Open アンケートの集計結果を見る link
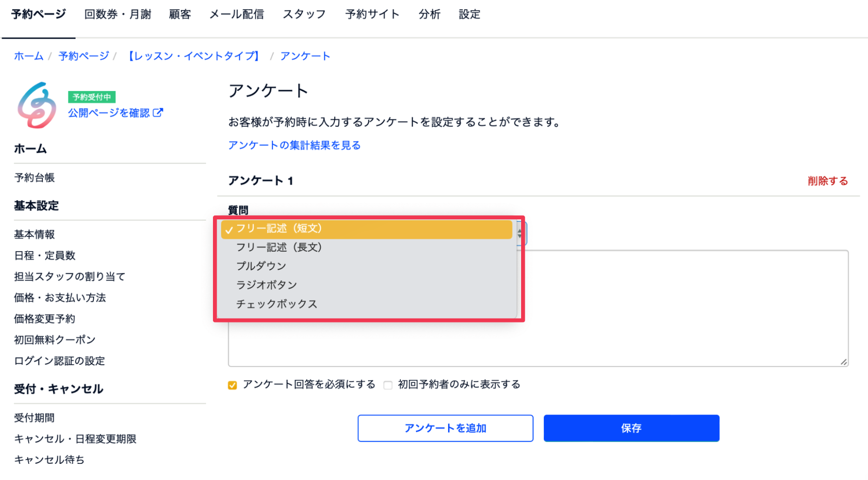868x480 pixels. (295, 145)
